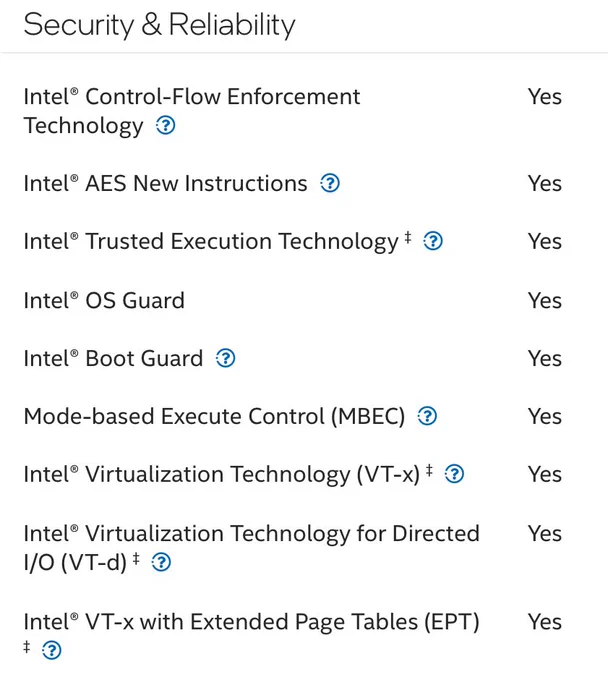608x680 pixels.
Task: View help for Mode-based Execute Control
Action: pos(427,416)
